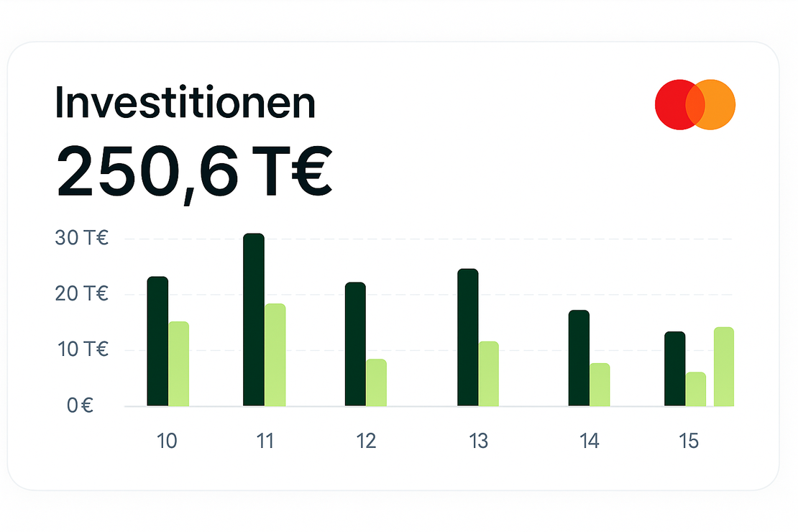This screenshot has height=532, width=798.
Task: Click the Mastercard logo icon
Action: [x=694, y=104]
